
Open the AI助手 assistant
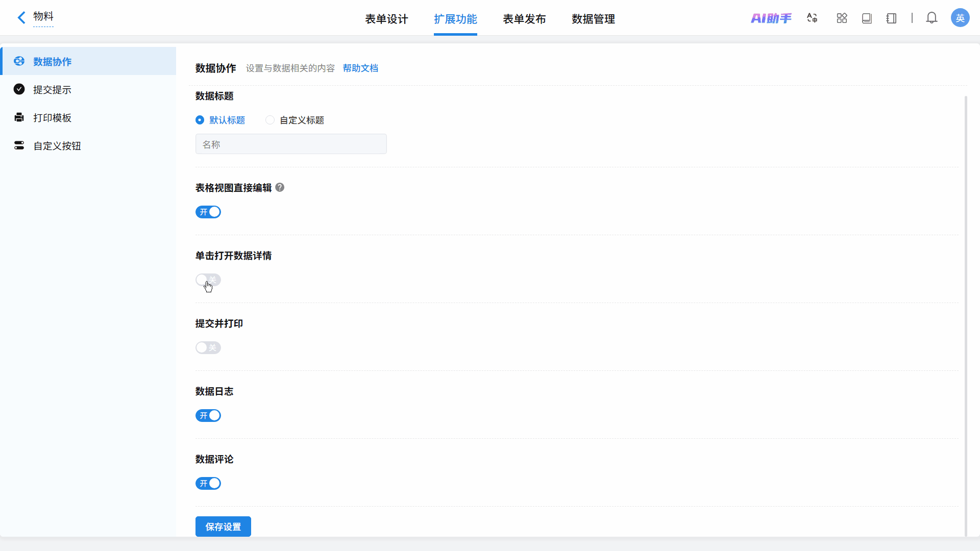click(x=771, y=18)
